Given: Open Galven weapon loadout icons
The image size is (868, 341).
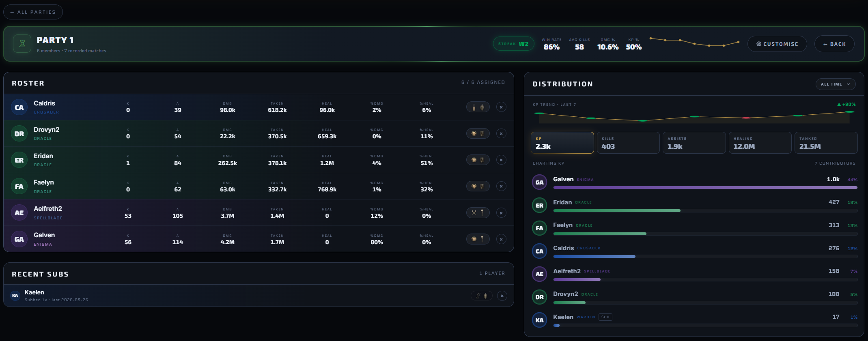Looking at the screenshot, I should 478,239.
